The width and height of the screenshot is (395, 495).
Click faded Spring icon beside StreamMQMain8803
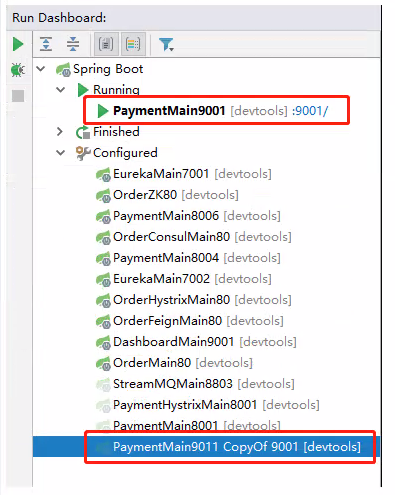103,385
